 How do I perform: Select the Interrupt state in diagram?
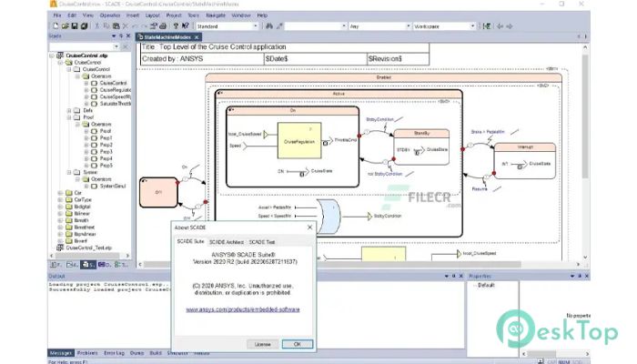coord(524,161)
